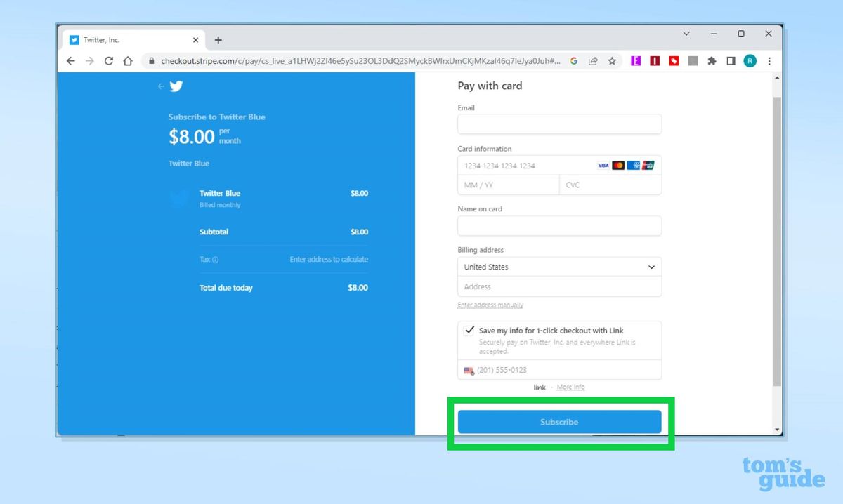843x504 pixels.
Task: Open Chrome's three-dot menu
Action: 769,61
